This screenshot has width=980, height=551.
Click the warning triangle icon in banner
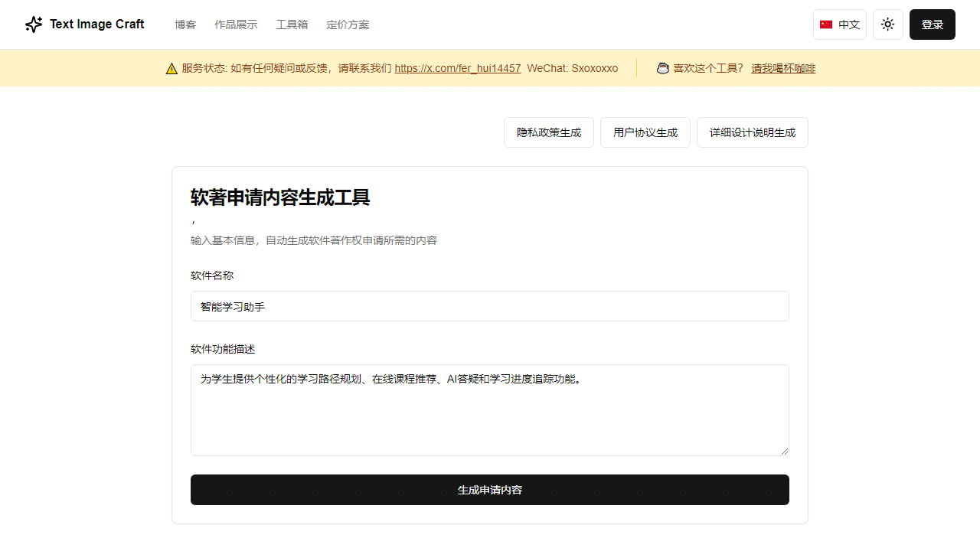[x=171, y=68]
